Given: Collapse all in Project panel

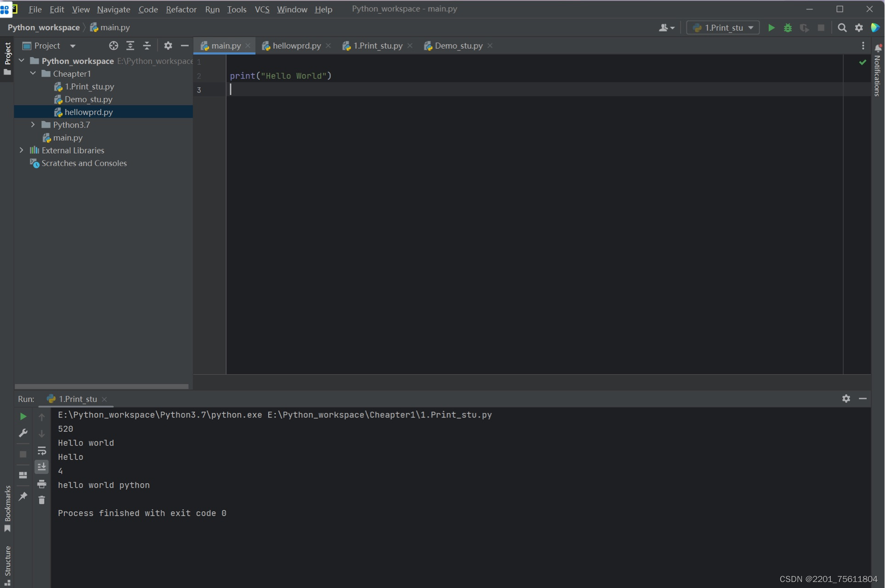Looking at the screenshot, I should coord(147,45).
